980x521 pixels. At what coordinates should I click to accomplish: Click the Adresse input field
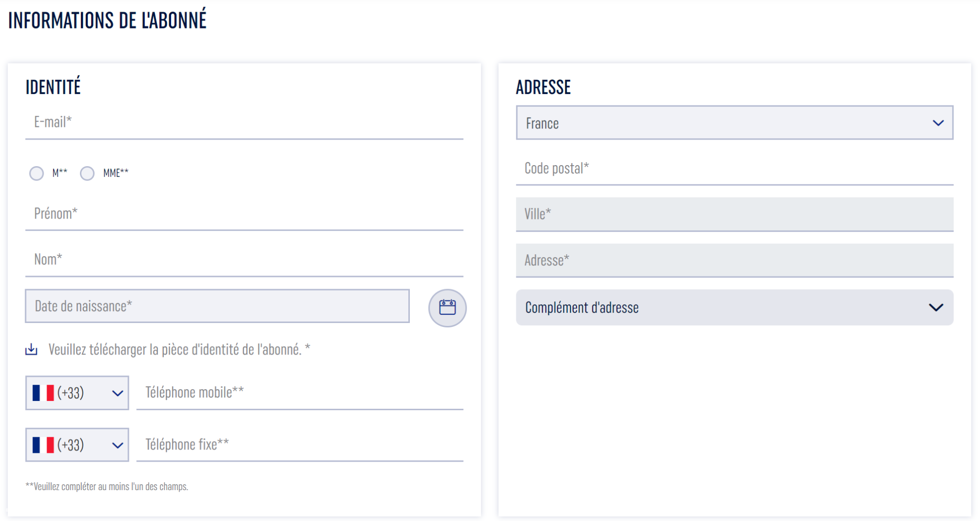[734, 260]
